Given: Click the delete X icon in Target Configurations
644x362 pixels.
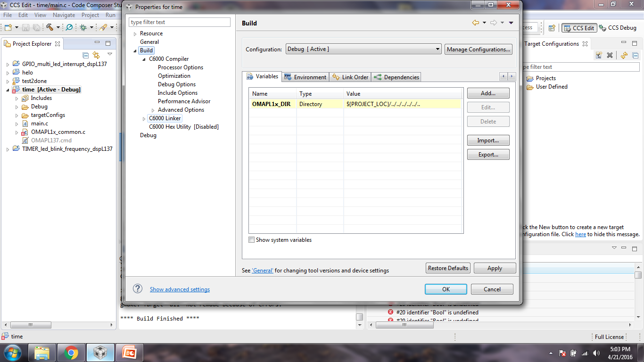Looking at the screenshot, I should pos(610,55).
